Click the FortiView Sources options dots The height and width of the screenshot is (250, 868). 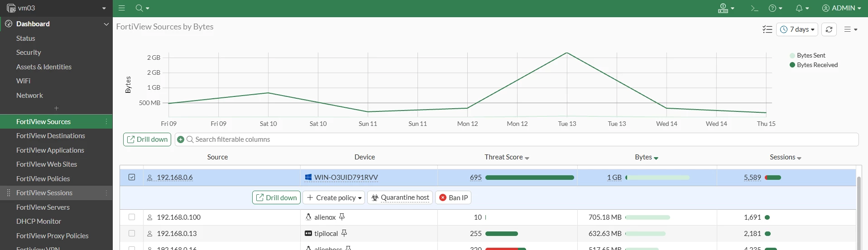coord(106,121)
